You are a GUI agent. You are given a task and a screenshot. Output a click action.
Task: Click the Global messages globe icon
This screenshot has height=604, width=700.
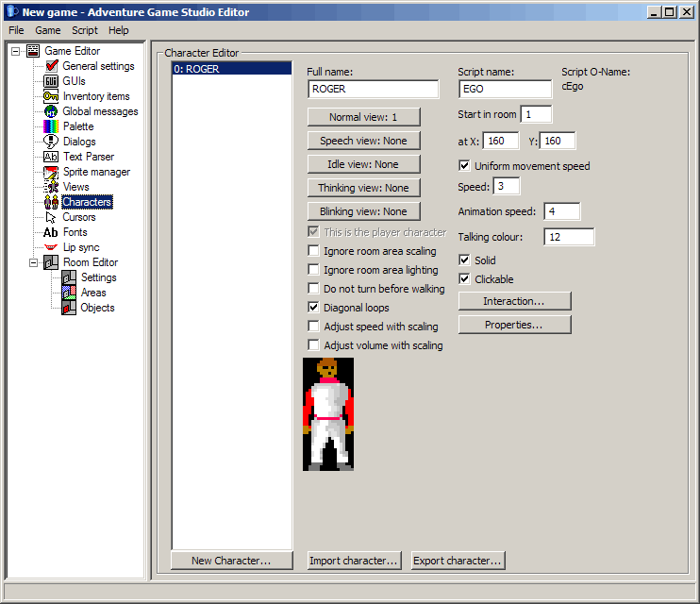[x=51, y=111]
